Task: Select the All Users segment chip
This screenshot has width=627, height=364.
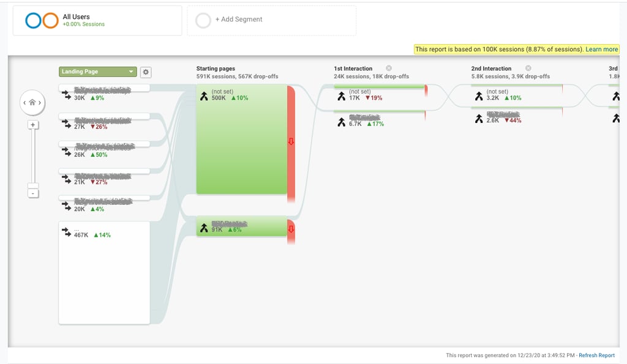Action: coord(98,20)
